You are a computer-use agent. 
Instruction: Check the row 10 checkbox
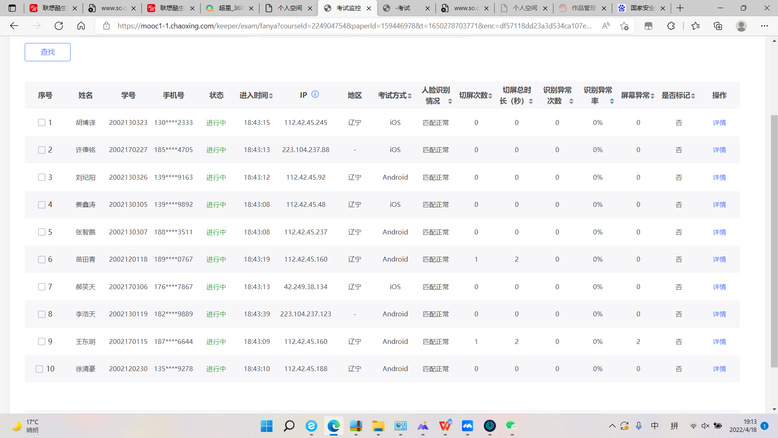(x=41, y=369)
